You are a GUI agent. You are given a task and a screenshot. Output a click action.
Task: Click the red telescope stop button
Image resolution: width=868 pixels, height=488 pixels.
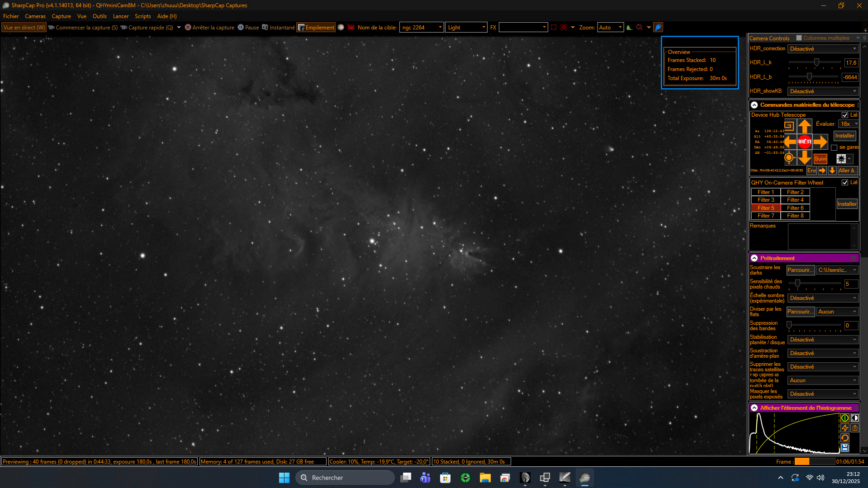tap(804, 142)
